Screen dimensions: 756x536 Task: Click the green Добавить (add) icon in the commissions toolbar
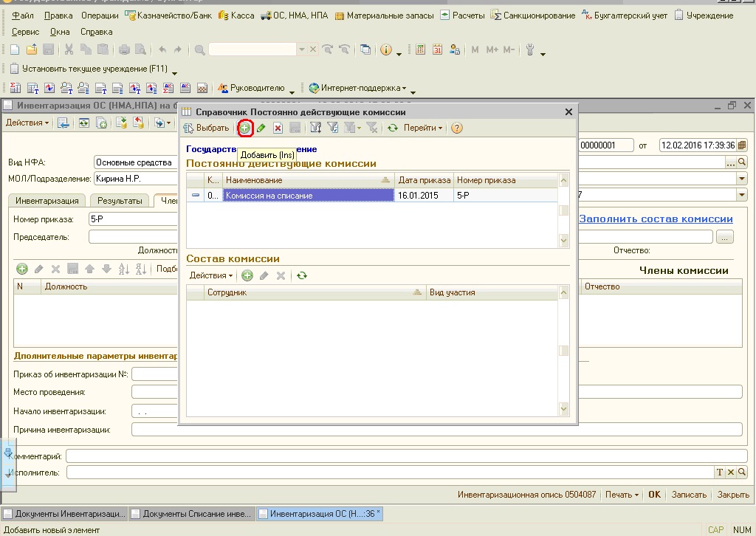click(x=245, y=128)
